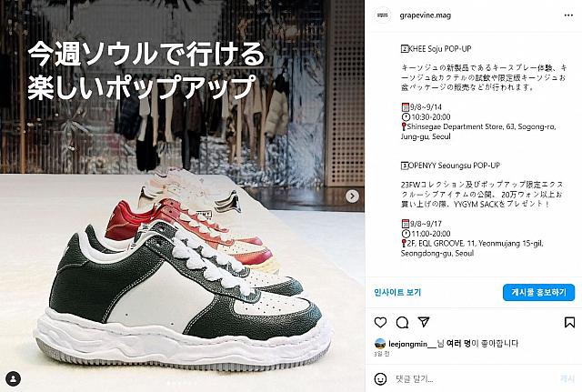Focus the 댓글 달기 comment field
Screen dimensions: 582x392
pyautogui.click(x=473, y=379)
